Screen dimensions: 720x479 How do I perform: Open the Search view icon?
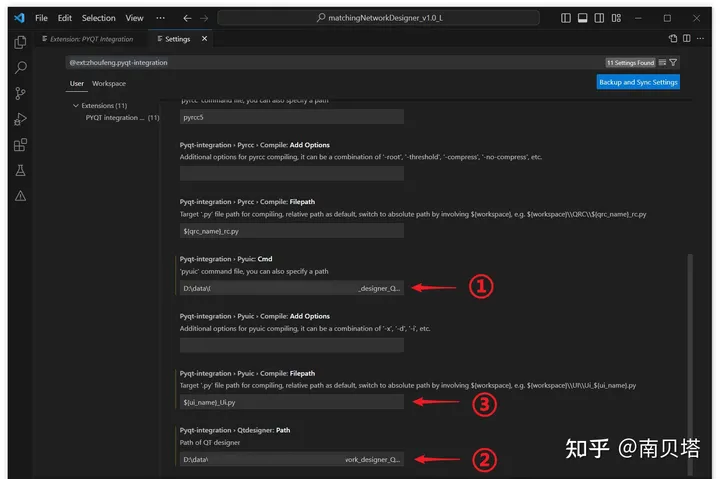click(x=20, y=68)
